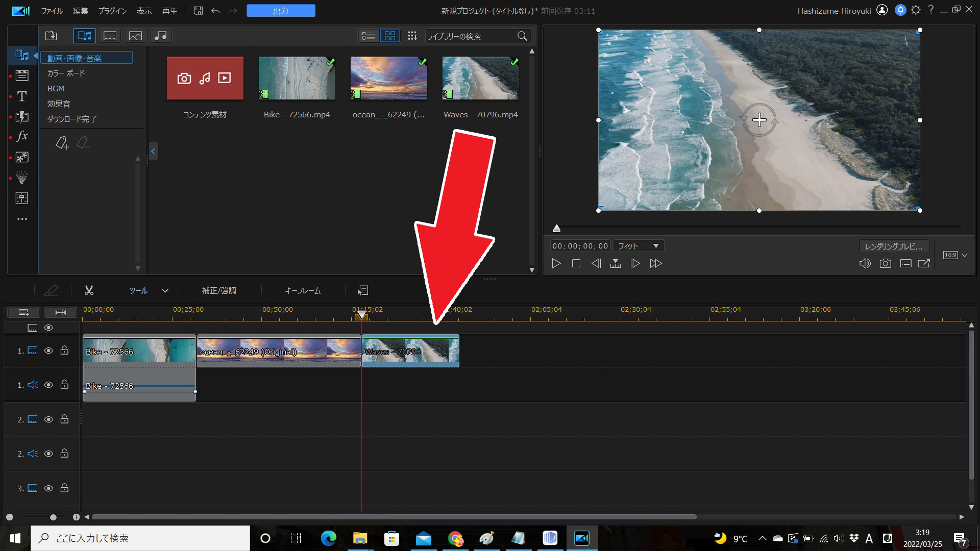Image resolution: width=980 pixels, height=551 pixels.
Task: Click the split scissors tool
Action: (89, 290)
